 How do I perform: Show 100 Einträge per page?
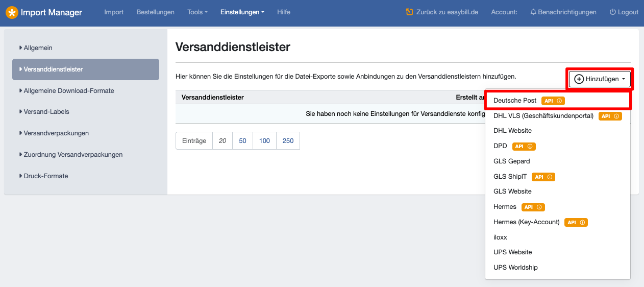264,141
